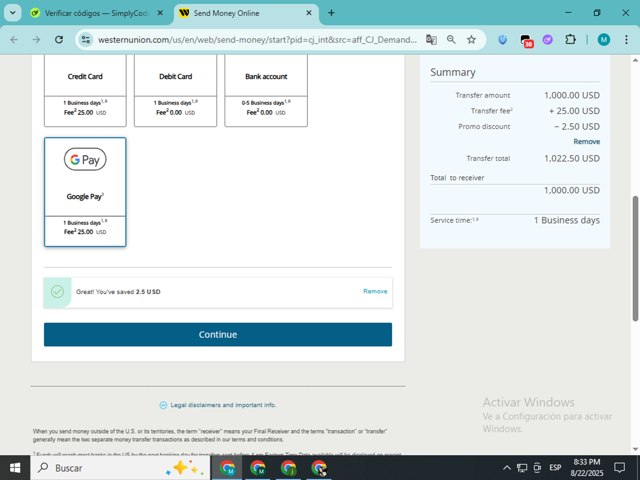Image resolution: width=640 pixels, height=480 pixels.
Task: Choose Bank account payment method
Action: coord(266,91)
